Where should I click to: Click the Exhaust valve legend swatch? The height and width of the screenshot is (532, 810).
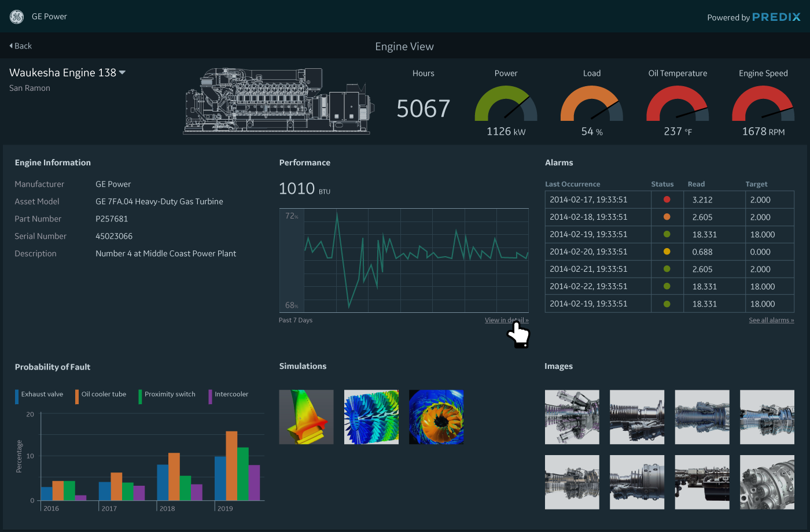(x=17, y=396)
